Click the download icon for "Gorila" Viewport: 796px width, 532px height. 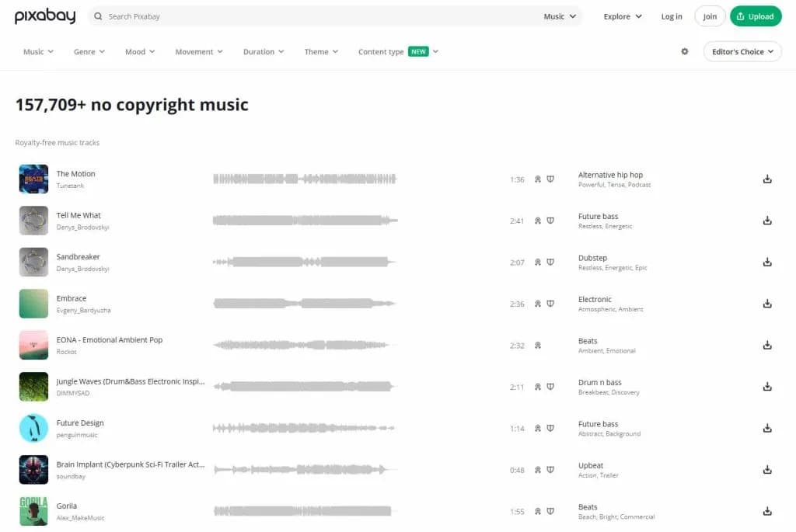tap(767, 511)
